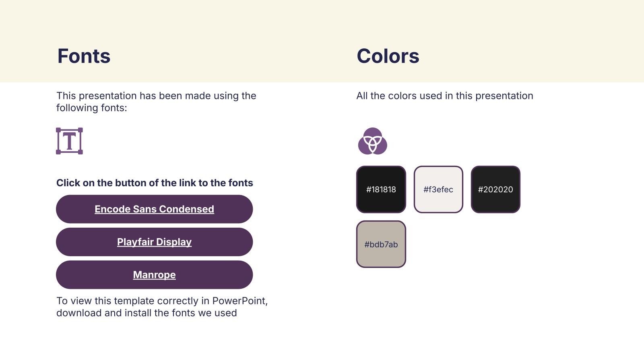Open the Playfair Display font link
The height and width of the screenshot is (362, 644).
click(x=154, y=242)
